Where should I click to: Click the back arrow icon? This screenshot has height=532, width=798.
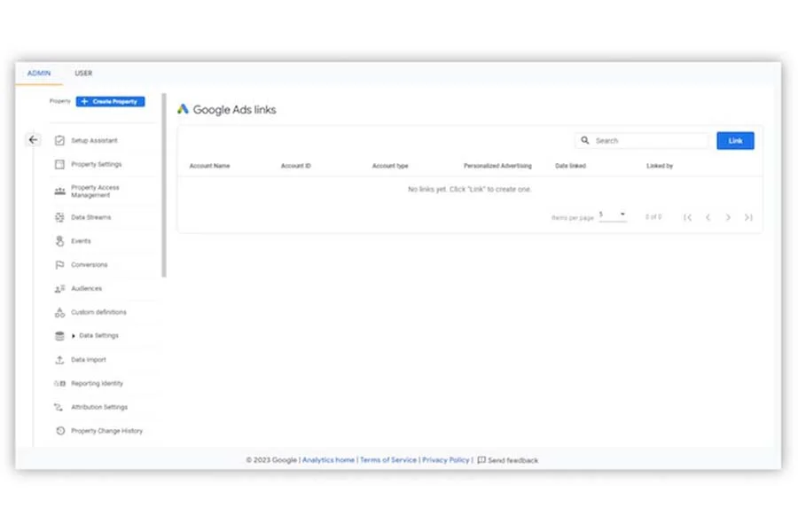[x=33, y=139]
